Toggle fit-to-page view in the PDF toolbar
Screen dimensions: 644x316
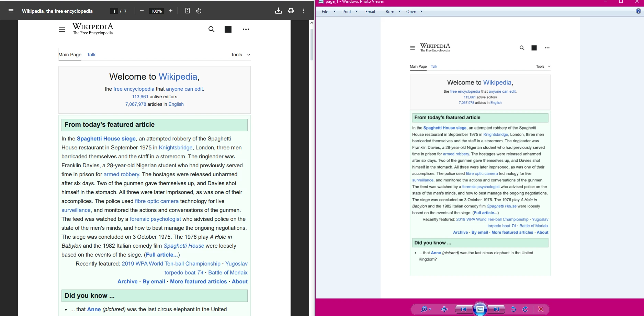pyautogui.click(x=187, y=11)
